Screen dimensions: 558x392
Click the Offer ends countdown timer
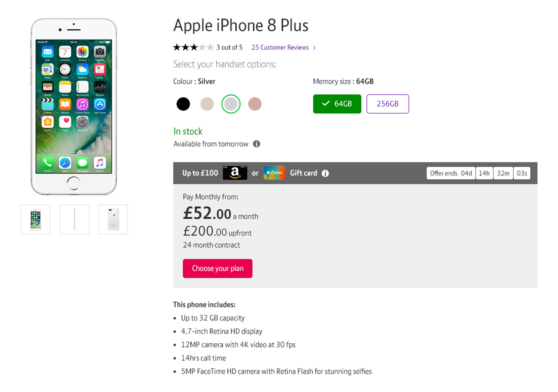click(478, 173)
